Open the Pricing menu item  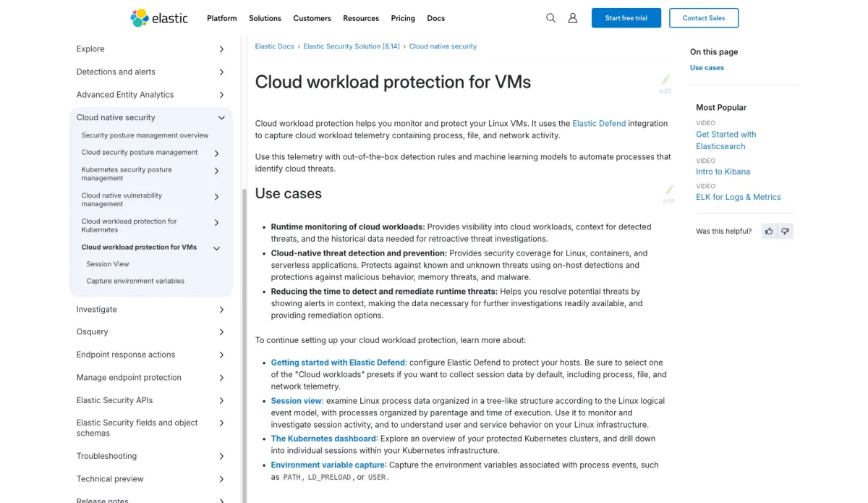point(403,18)
